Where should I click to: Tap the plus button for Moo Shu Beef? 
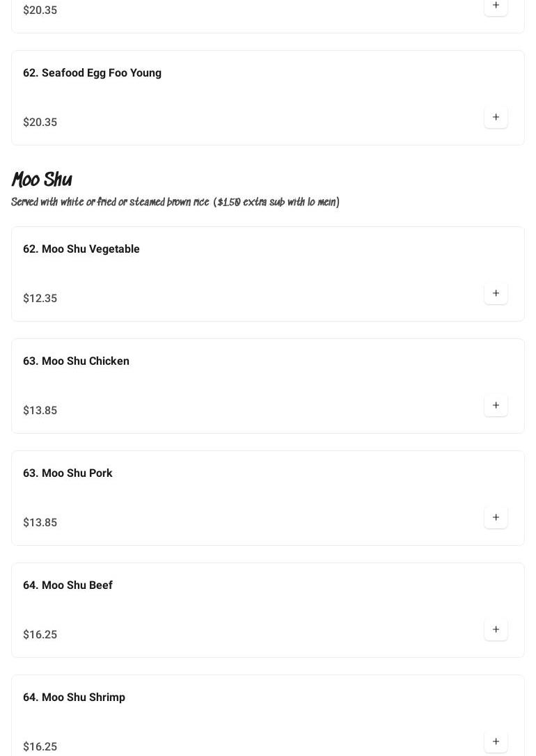[x=496, y=629]
